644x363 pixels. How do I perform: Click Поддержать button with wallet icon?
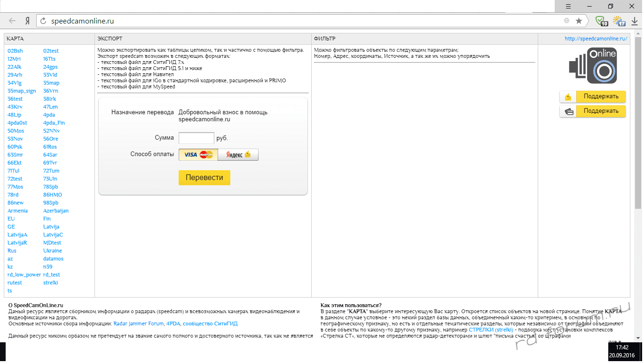[593, 96]
